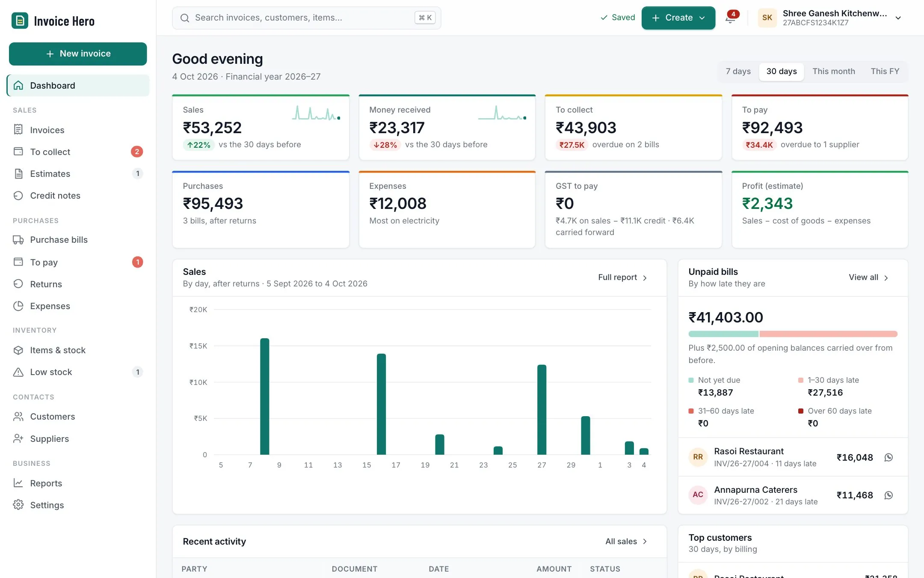Open To collect with 2 badge
924x578 pixels.
pyautogui.click(x=78, y=152)
